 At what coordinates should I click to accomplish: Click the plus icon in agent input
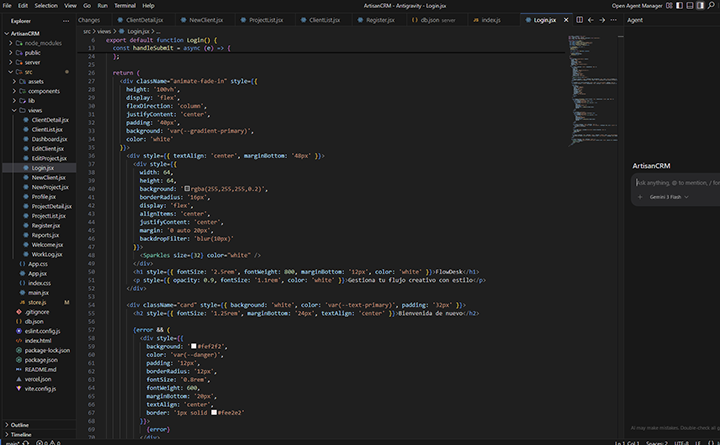[640, 197]
